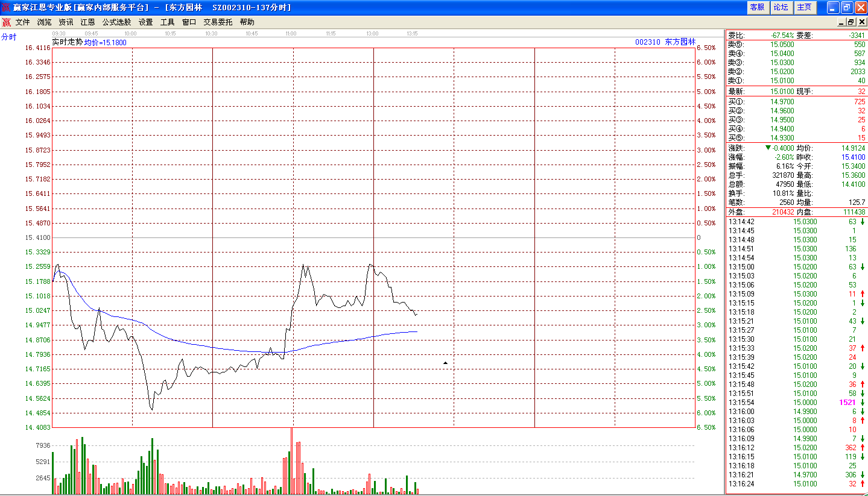Select the 分时 view label
Viewport: 868px width, 496px height.
click(x=9, y=37)
